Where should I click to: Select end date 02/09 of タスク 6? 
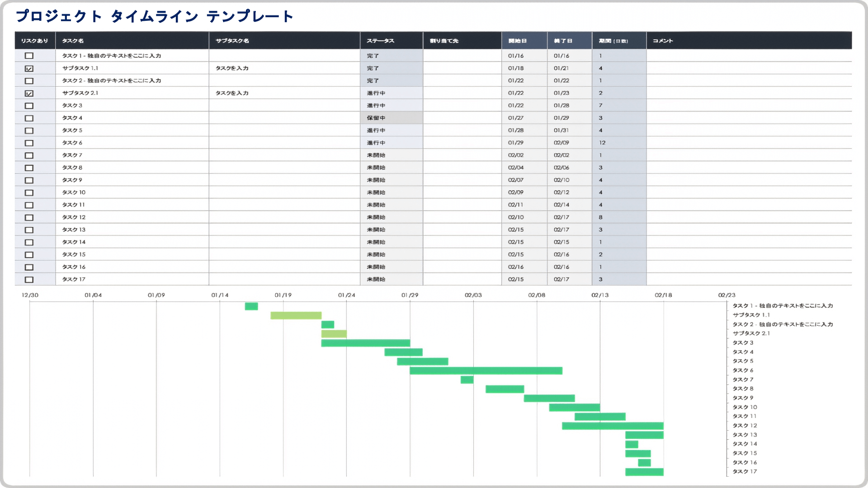570,143
